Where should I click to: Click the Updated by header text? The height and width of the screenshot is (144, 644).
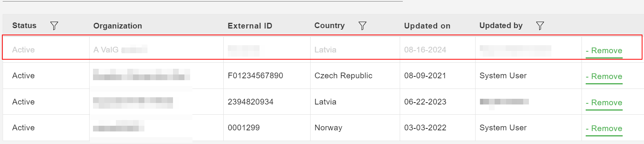[x=501, y=25]
